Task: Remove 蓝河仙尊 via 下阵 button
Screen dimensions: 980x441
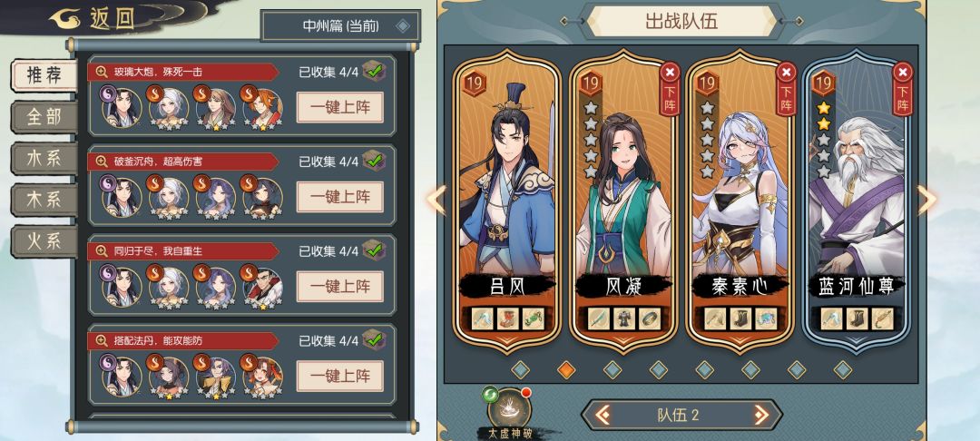Action: [903, 89]
